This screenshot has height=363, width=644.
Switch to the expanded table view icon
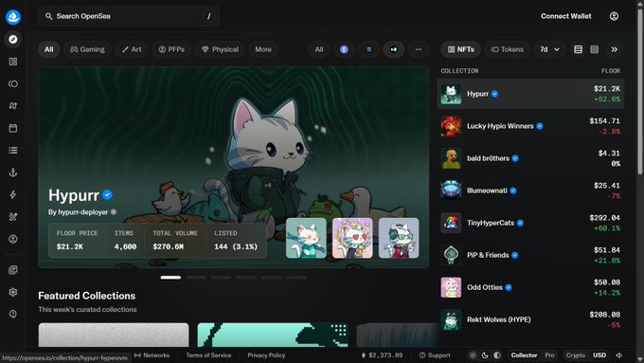pyautogui.click(x=578, y=49)
